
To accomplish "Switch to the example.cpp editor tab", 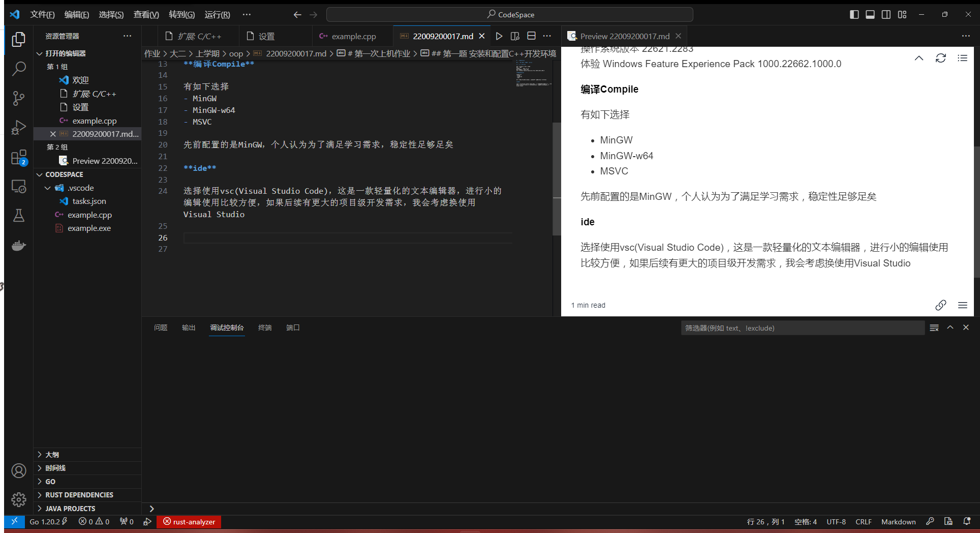I will [x=353, y=36].
